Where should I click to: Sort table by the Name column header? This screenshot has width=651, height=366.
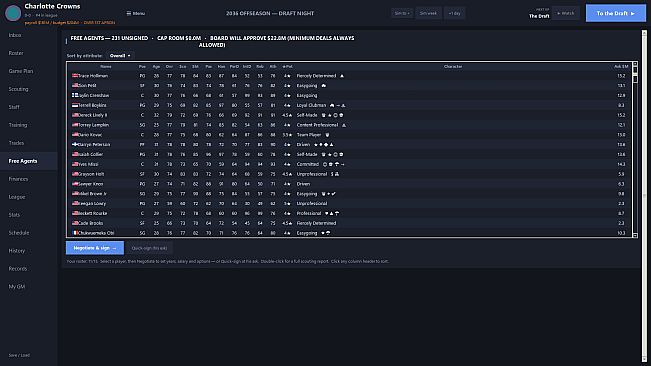(106, 66)
